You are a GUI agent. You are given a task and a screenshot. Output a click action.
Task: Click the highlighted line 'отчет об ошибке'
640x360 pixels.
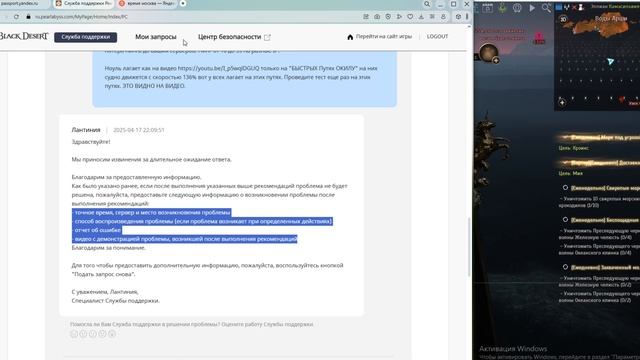(97, 230)
